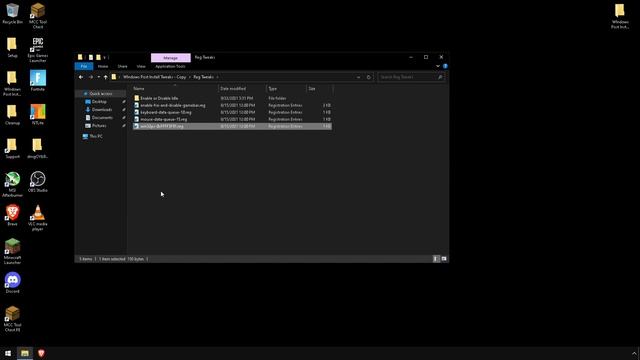The image size is (640, 360).
Task: Open Pictures in the navigation pane
Action: (99, 126)
